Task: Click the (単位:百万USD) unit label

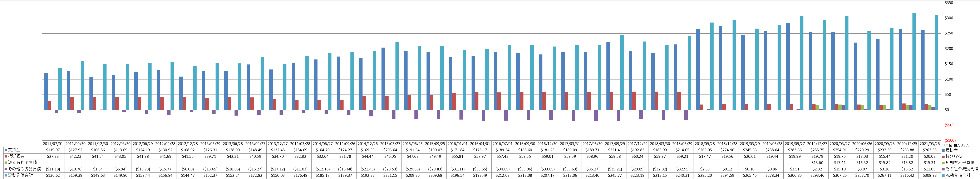Action: pyautogui.click(x=956, y=145)
